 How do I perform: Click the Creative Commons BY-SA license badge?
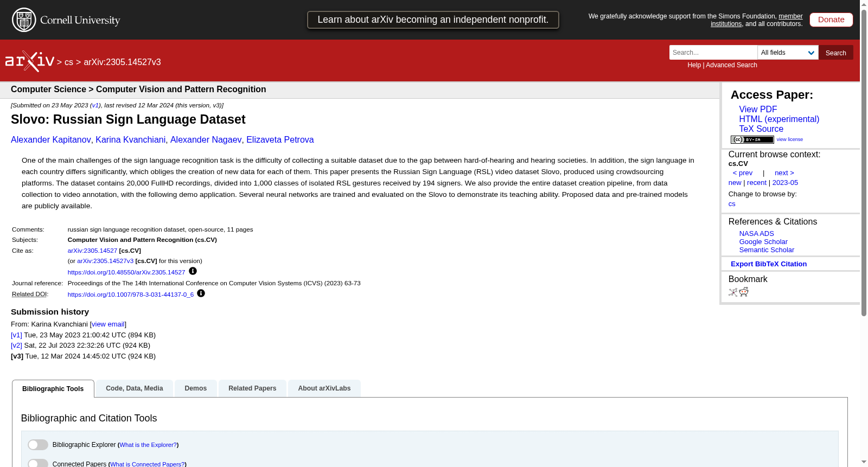pos(752,140)
